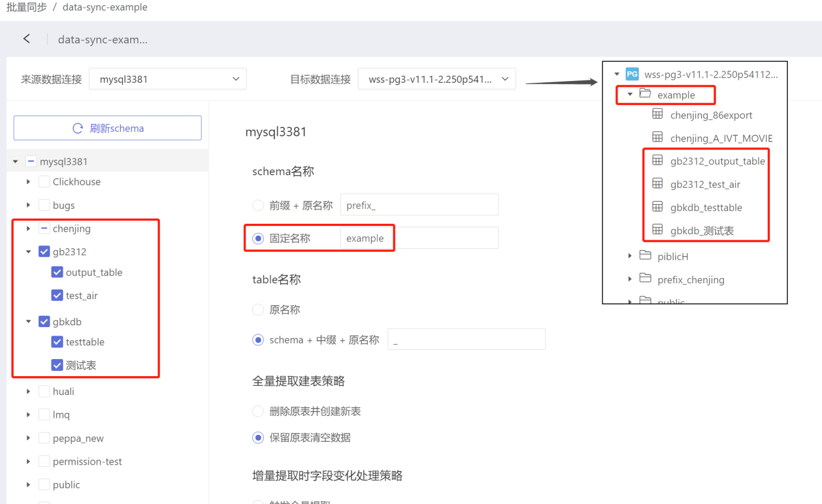Image resolution: width=822 pixels, height=504 pixels.
Task: Click the example folder icon
Action: (645, 94)
